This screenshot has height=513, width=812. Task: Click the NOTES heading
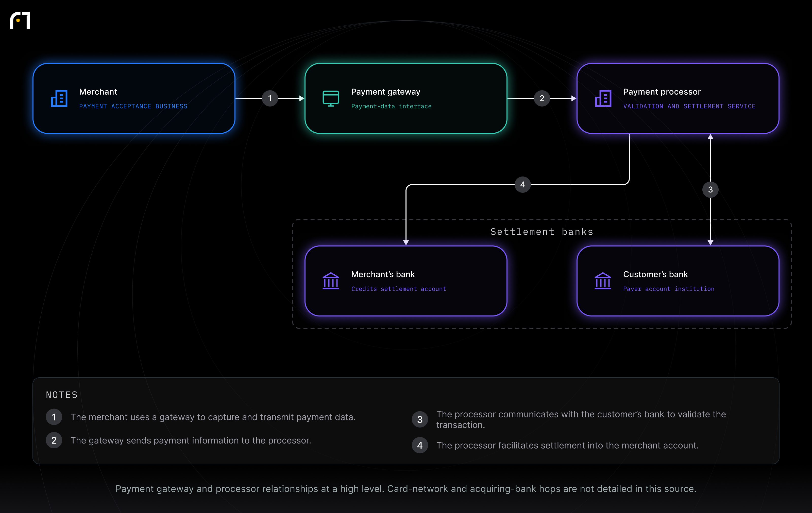[x=62, y=395]
